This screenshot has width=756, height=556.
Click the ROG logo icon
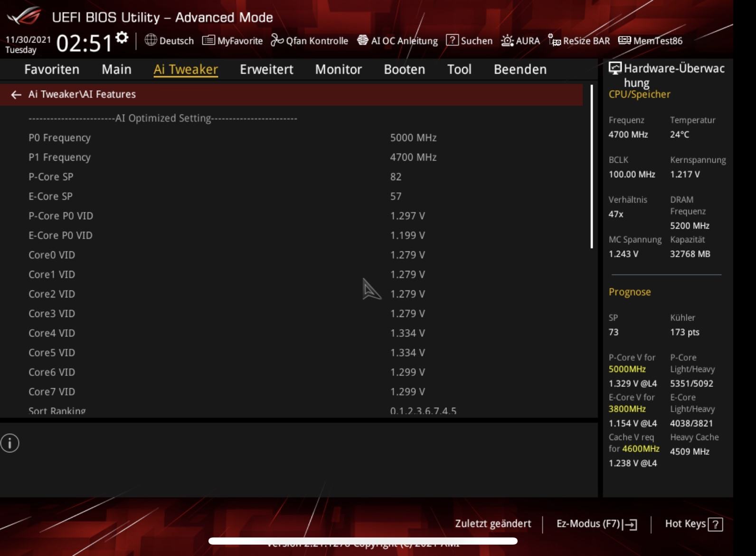point(25,17)
